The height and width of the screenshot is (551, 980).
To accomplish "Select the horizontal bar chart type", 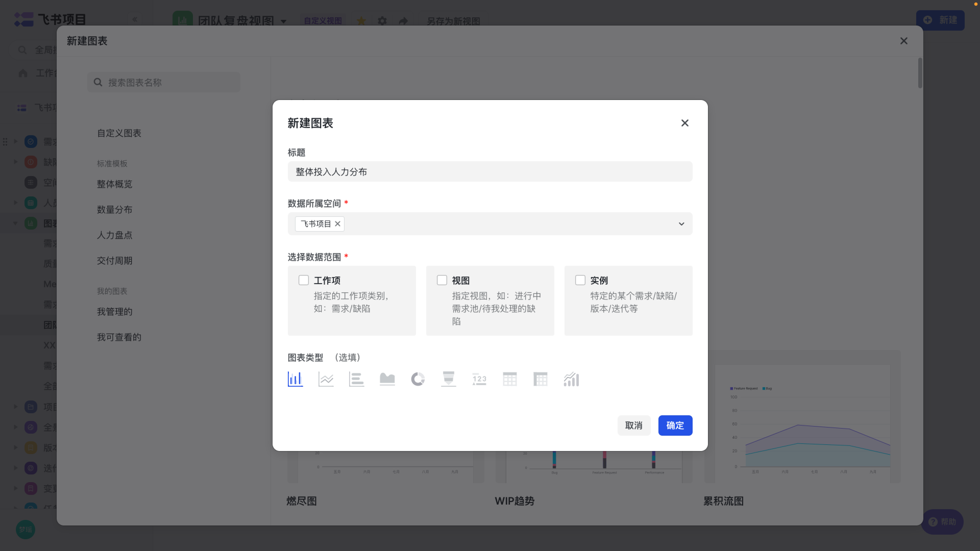I will tap(357, 379).
